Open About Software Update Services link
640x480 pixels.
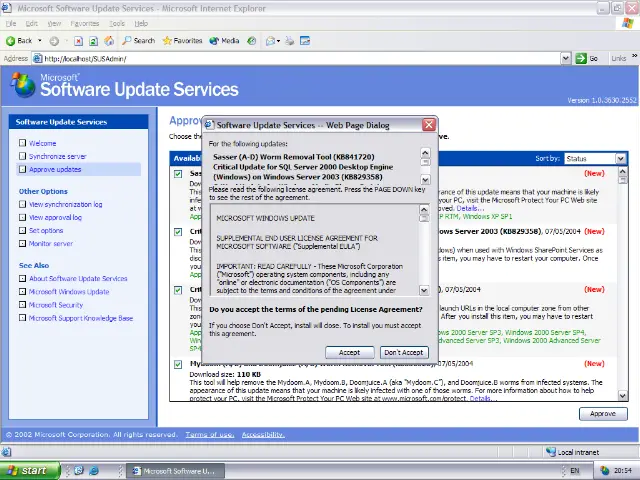tap(78, 278)
